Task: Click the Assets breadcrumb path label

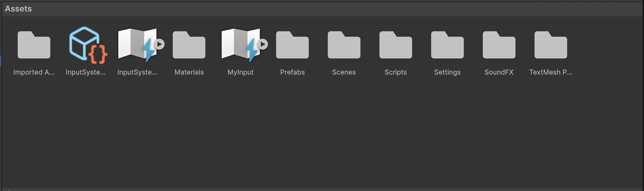Action: (18, 9)
